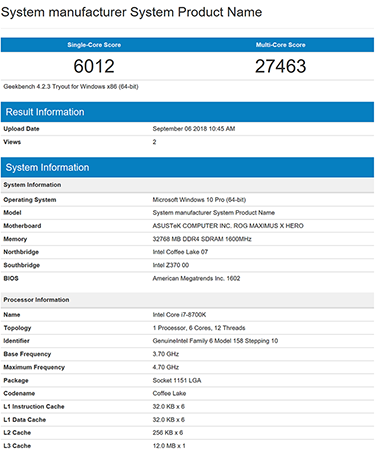Click the blue System Information section header
Screen dimensions: 375x457
(x=187, y=167)
